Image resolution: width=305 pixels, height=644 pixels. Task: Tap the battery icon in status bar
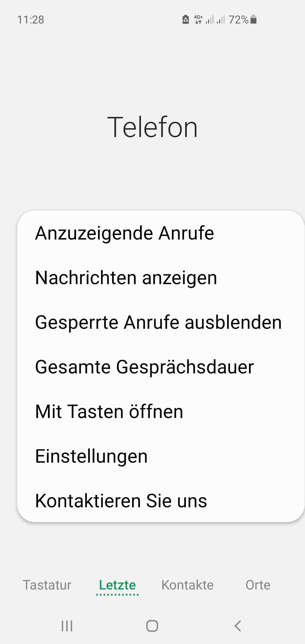[253, 20]
